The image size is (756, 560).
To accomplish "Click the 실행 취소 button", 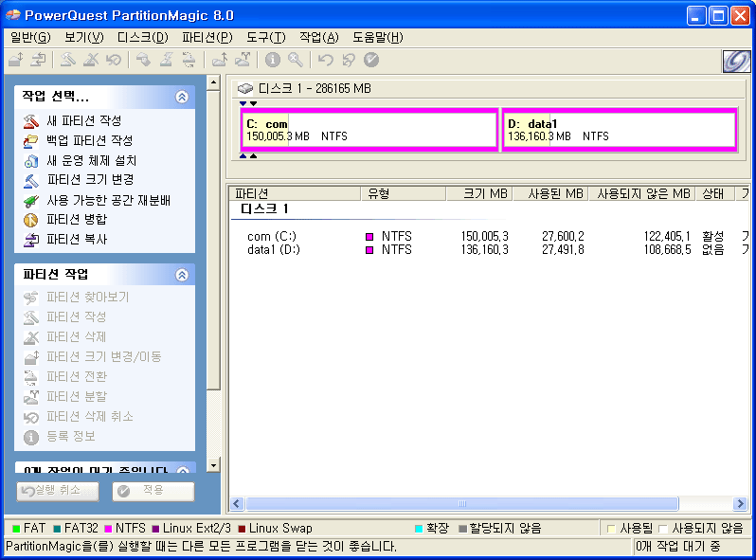I will pyautogui.click(x=58, y=491).
